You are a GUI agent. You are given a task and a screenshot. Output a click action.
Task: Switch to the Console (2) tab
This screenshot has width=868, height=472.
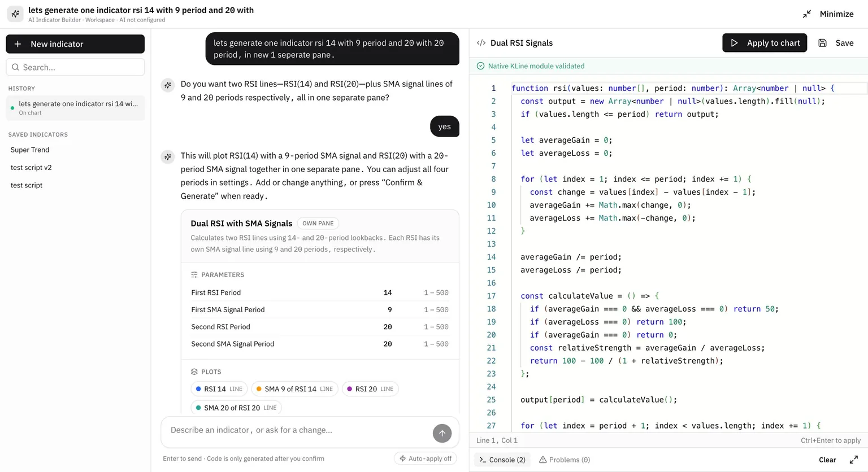pos(502,460)
